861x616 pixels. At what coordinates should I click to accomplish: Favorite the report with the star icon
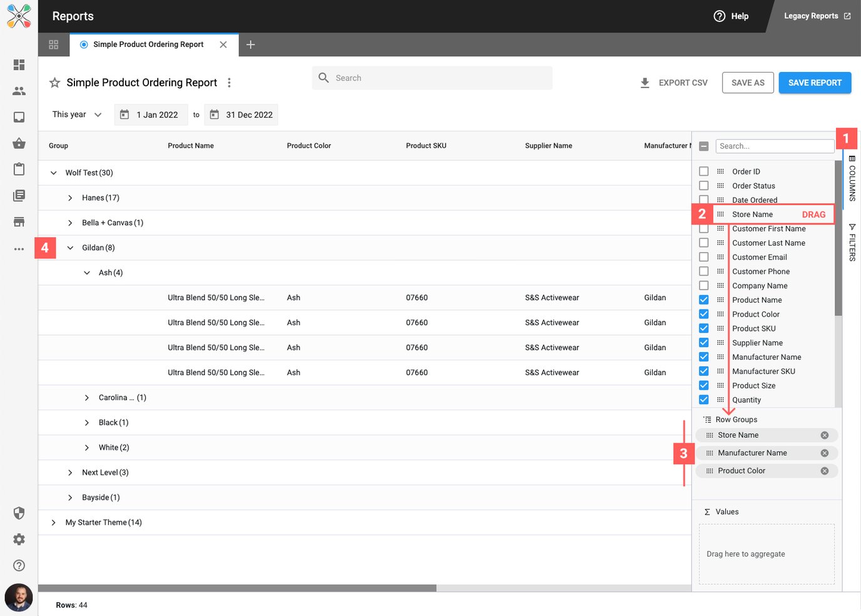pyautogui.click(x=55, y=83)
